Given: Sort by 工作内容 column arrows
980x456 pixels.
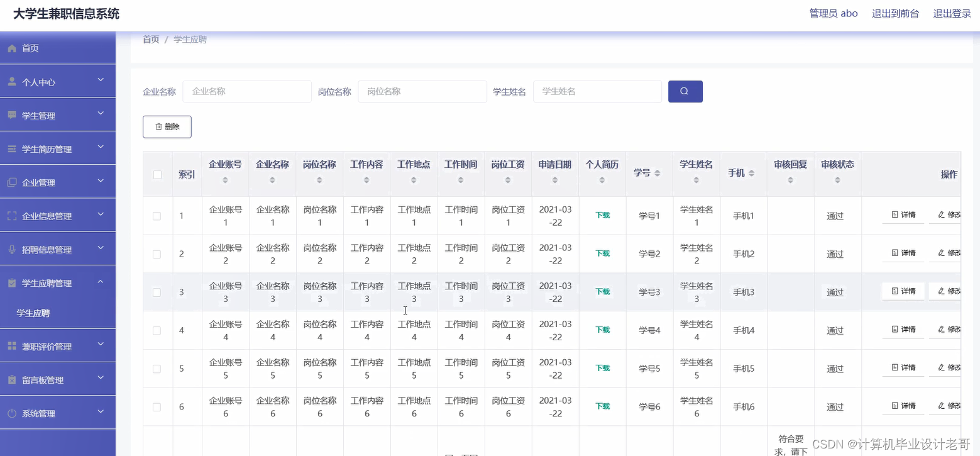Looking at the screenshot, I should click(366, 181).
